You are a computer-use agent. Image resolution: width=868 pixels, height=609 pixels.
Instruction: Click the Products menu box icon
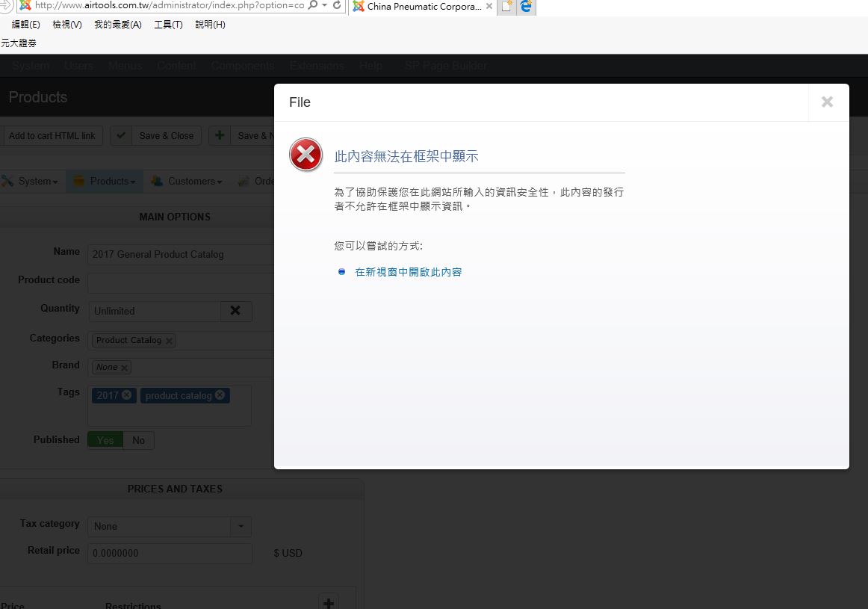[x=79, y=181]
